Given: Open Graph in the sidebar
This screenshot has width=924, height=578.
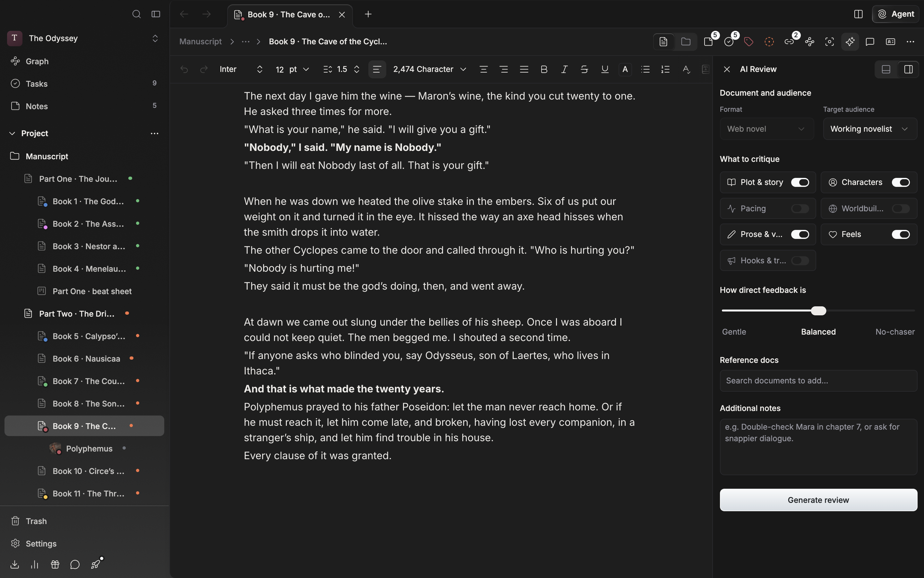Looking at the screenshot, I should click(x=84, y=61).
